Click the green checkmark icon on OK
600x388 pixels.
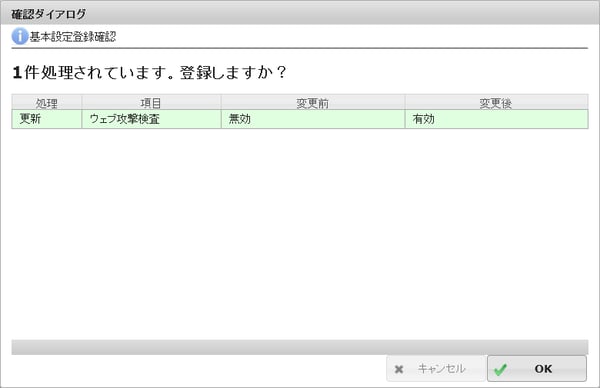(501, 369)
